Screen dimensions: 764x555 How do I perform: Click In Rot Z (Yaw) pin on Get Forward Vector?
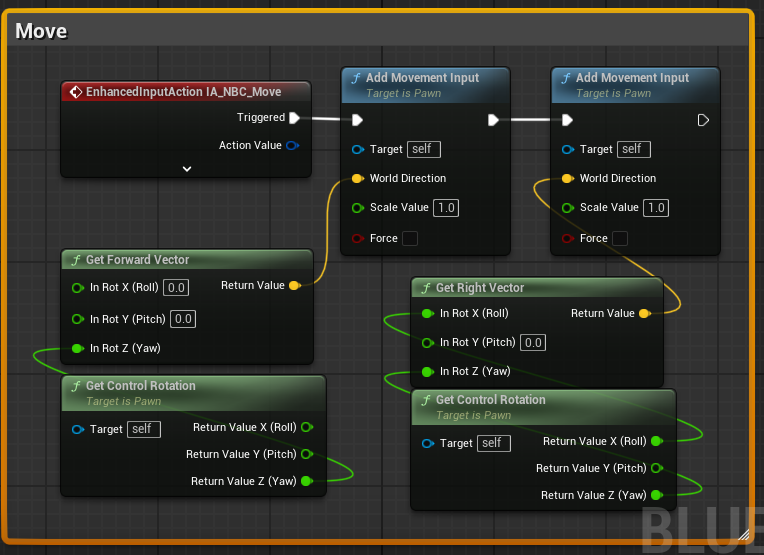77,348
